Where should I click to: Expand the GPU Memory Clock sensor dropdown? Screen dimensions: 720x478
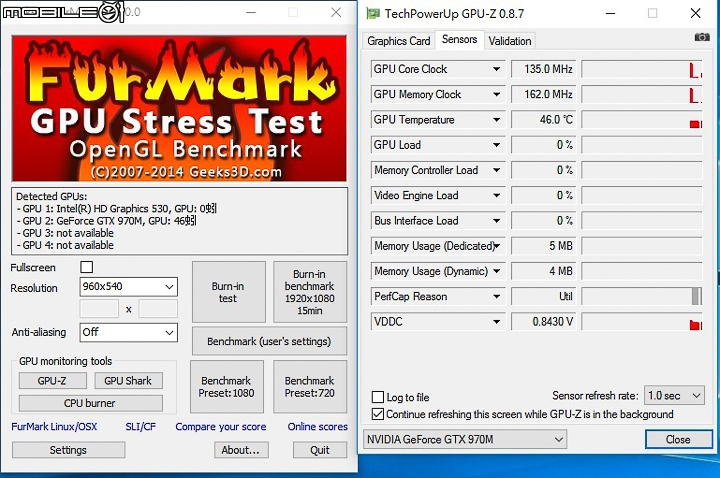click(x=496, y=95)
